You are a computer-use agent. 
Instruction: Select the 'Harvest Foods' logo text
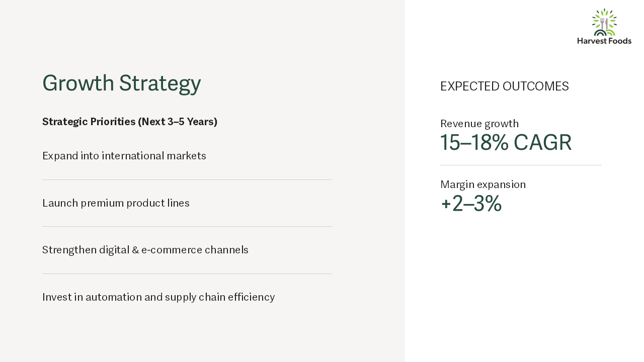[604, 41]
